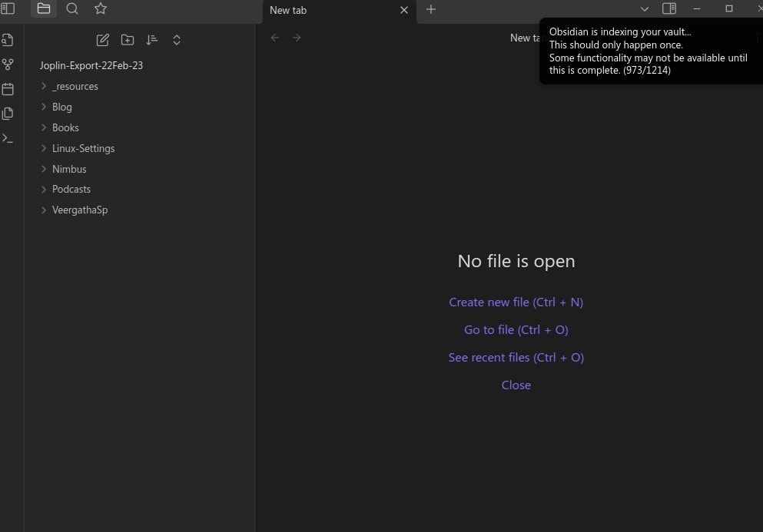
Task: Toggle the right sidebar panel icon
Action: 669,8
